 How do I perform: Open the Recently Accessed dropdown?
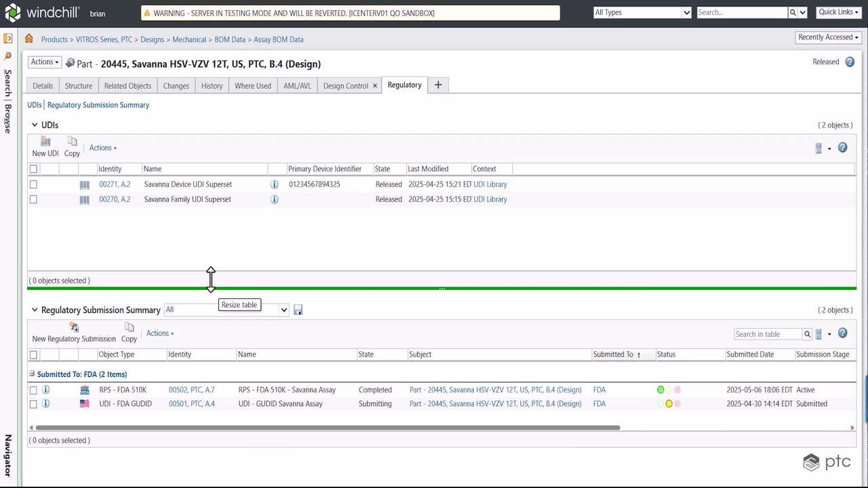pos(828,37)
